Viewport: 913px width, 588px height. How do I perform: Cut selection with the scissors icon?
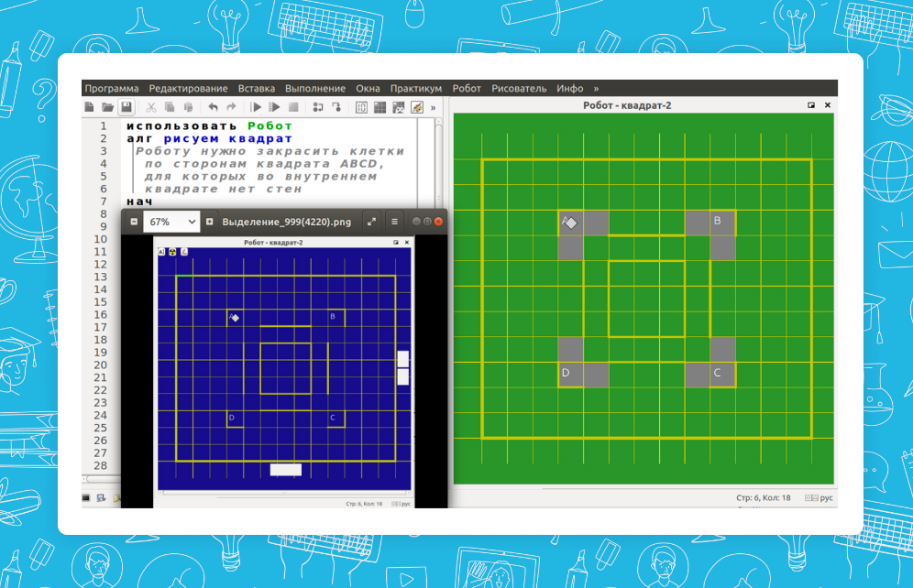pos(152,107)
